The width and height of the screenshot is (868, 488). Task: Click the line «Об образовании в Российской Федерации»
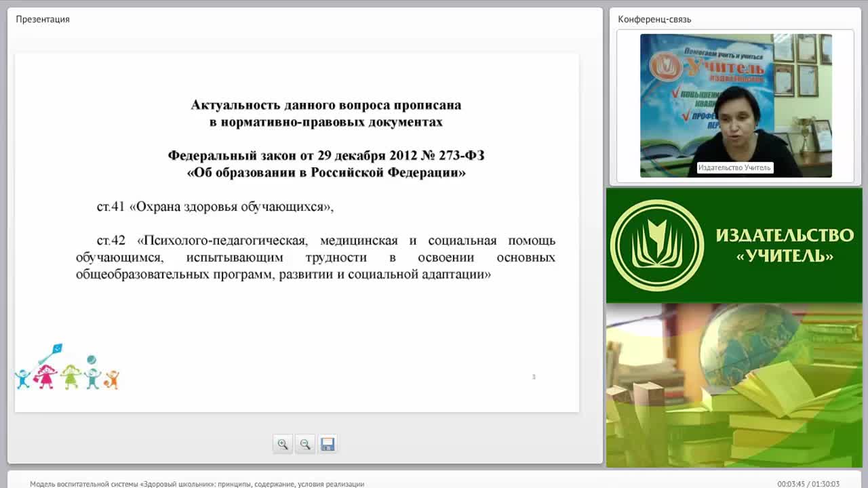(x=326, y=172)
